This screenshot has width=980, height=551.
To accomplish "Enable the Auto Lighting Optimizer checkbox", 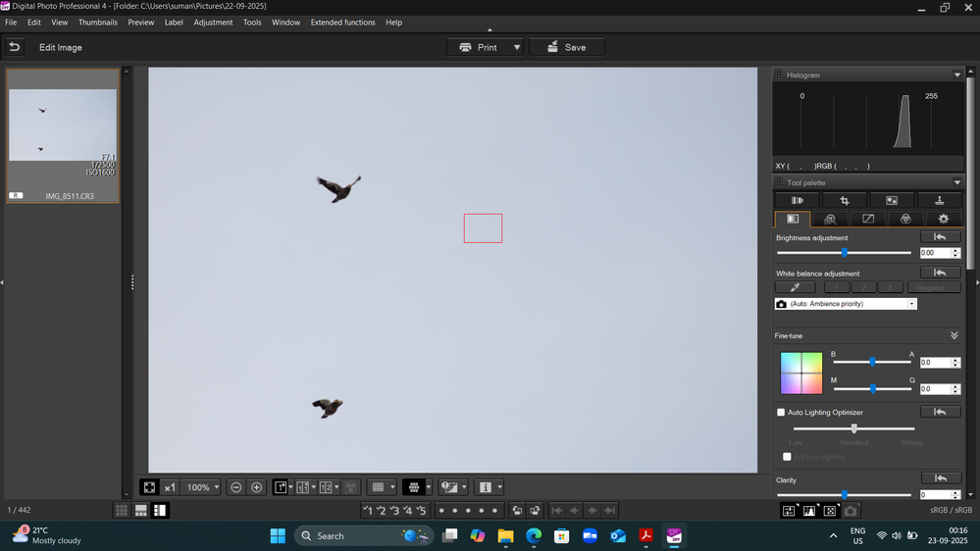I will click(x=781, y=413).
